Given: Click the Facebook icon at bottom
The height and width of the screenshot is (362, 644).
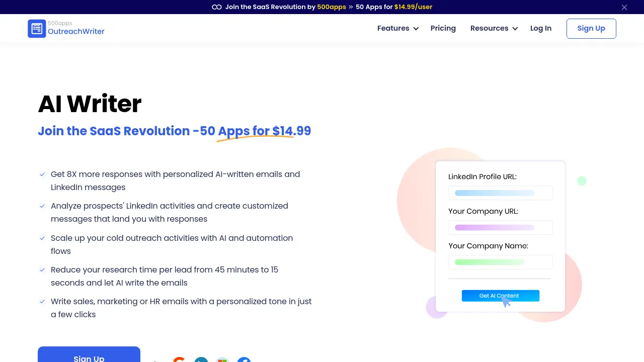Looking at the screenshot, I should [x=244, y=359].
